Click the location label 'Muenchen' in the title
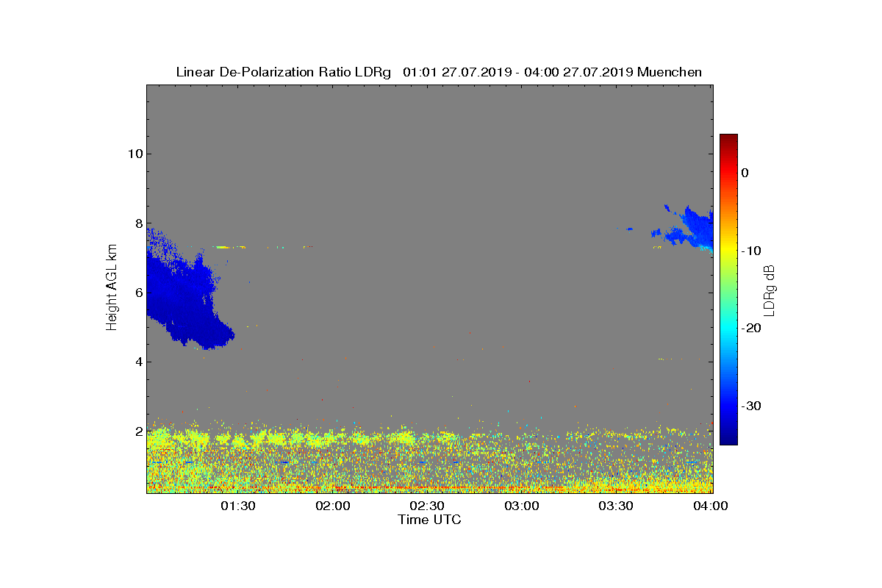882x588 pixels. click(x=670, y=72)
